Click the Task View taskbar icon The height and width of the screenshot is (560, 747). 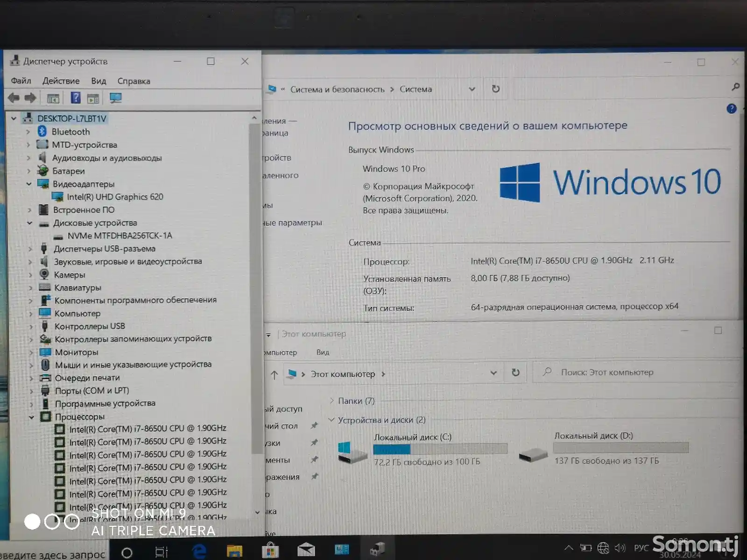(162, 552)
